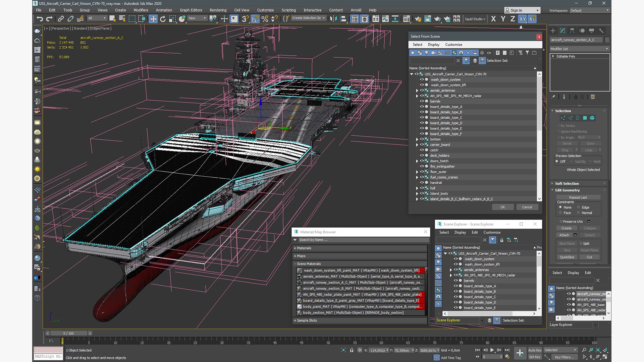Image resolution: width=644 pixels, height=362 pixels.
Task: Click the object color swatch beside object name
Action: pos(607,40)
